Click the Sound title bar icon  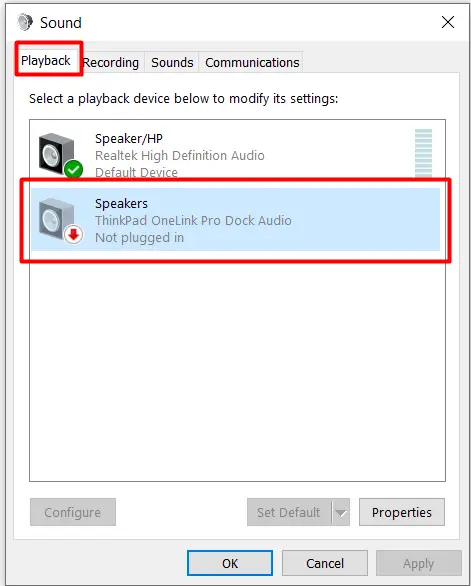click(x=25, y=22)
